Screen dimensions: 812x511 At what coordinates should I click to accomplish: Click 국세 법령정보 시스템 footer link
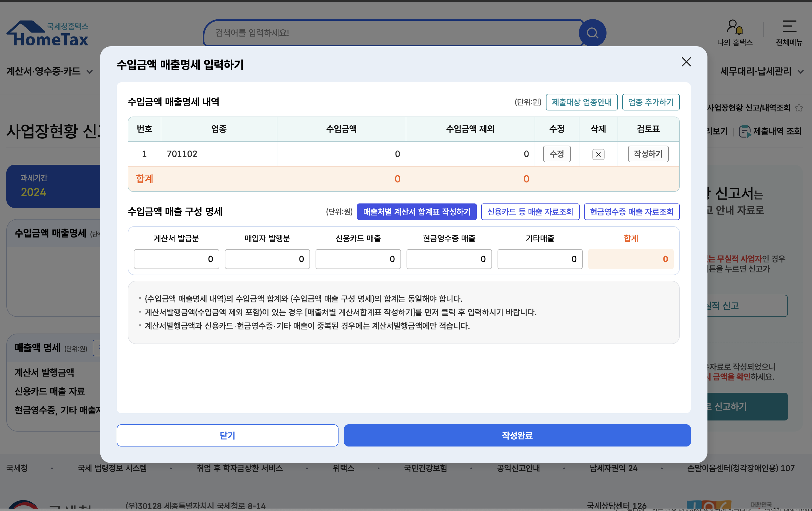112,468
